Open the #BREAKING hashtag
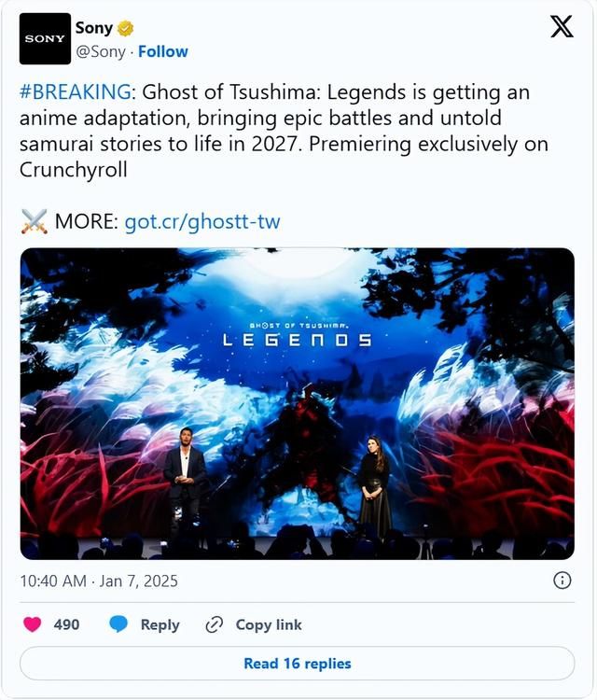The image size is (597, 700). [x=76, y=92]
